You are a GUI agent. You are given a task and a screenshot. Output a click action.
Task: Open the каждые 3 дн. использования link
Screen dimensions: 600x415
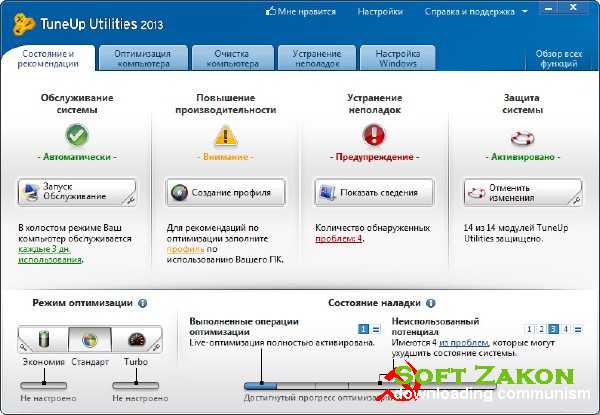(x=50, y=254)
